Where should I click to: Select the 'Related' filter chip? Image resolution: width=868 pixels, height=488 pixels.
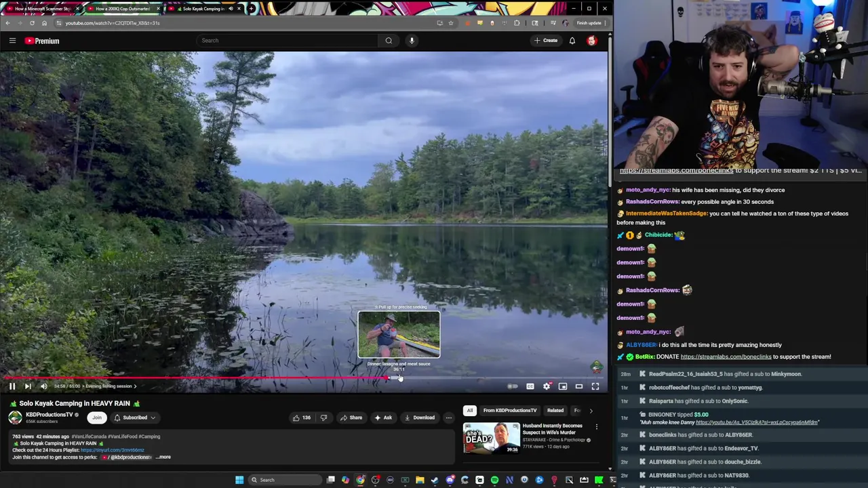tap(555, 411)
